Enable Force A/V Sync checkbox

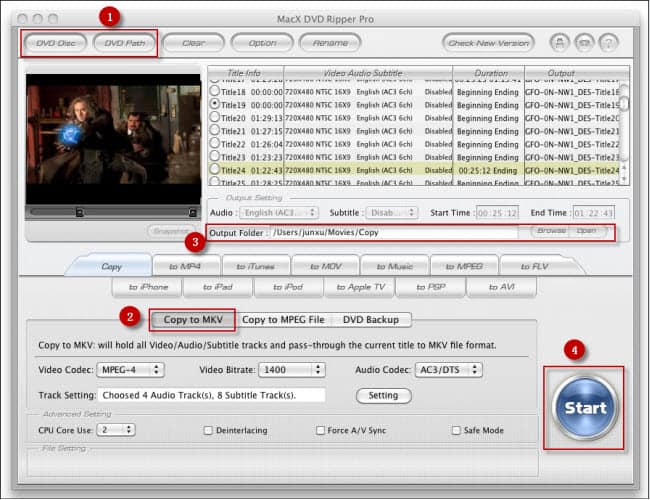click(320, 430)
